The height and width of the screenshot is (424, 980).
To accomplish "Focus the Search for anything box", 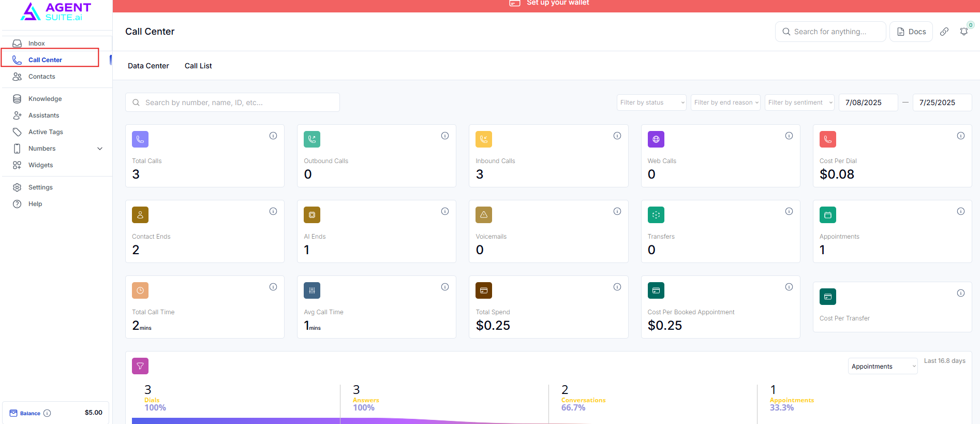I will [830, 32].
